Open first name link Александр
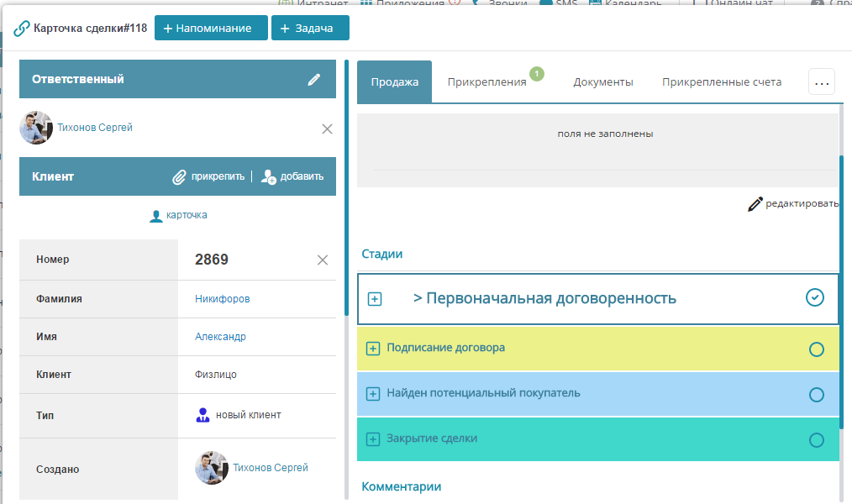 [220, 337]
